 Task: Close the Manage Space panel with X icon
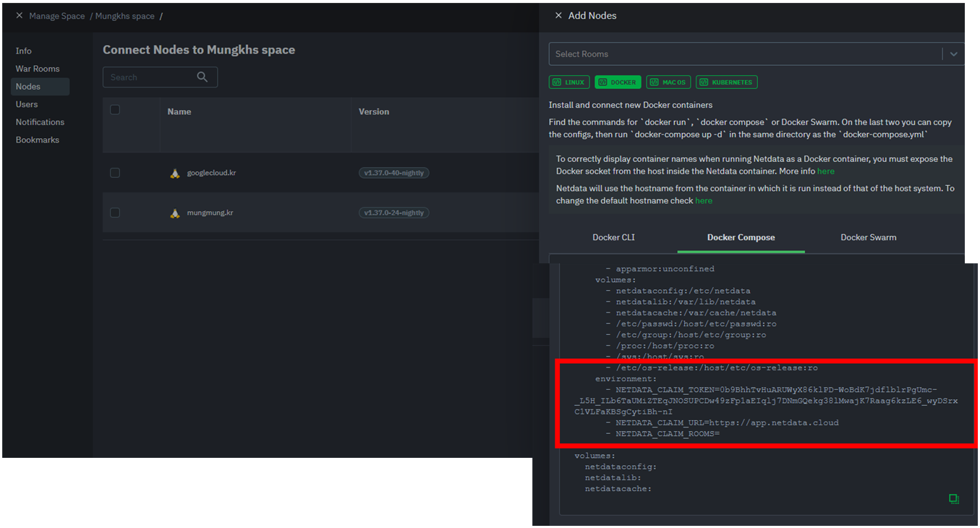[20, 16]
